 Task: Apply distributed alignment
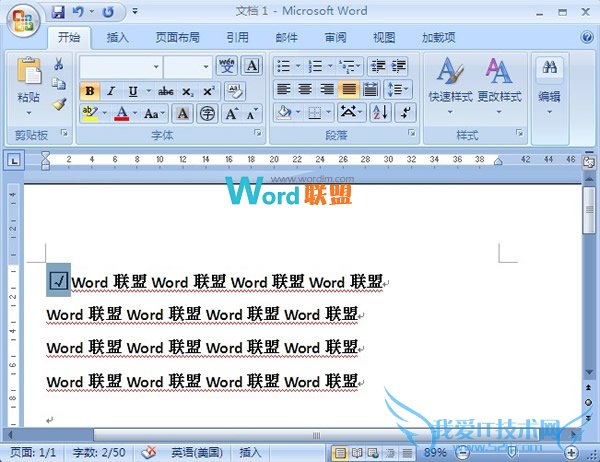coord(370,90)
